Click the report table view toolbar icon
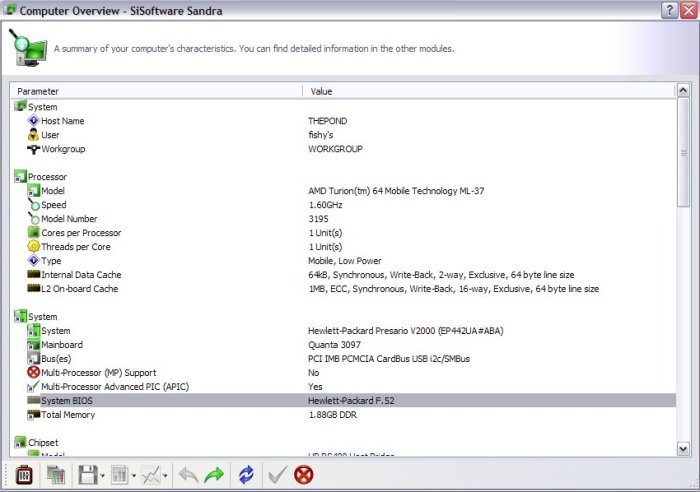This screenshot has height=492, width=700. [119, 475]
